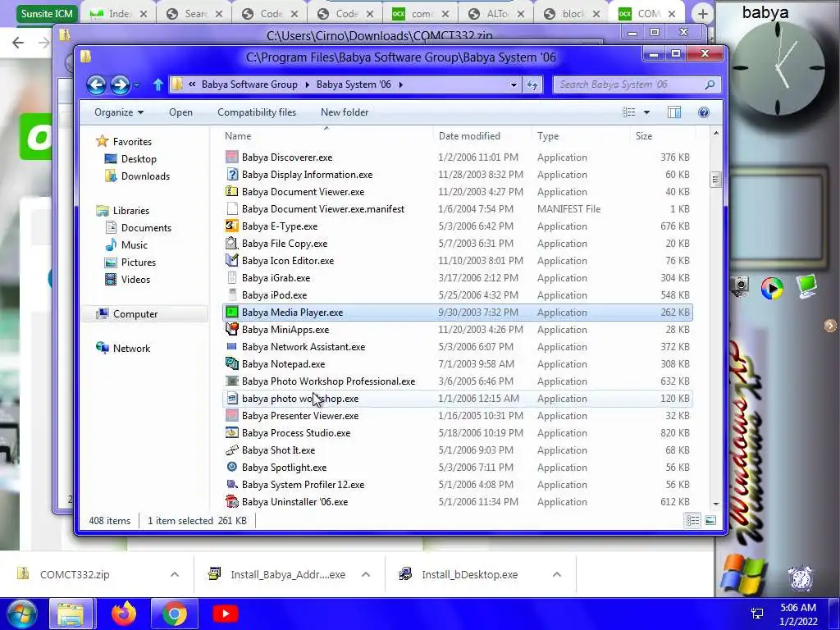
Task: Select Documents library
Action: [146, 228]
